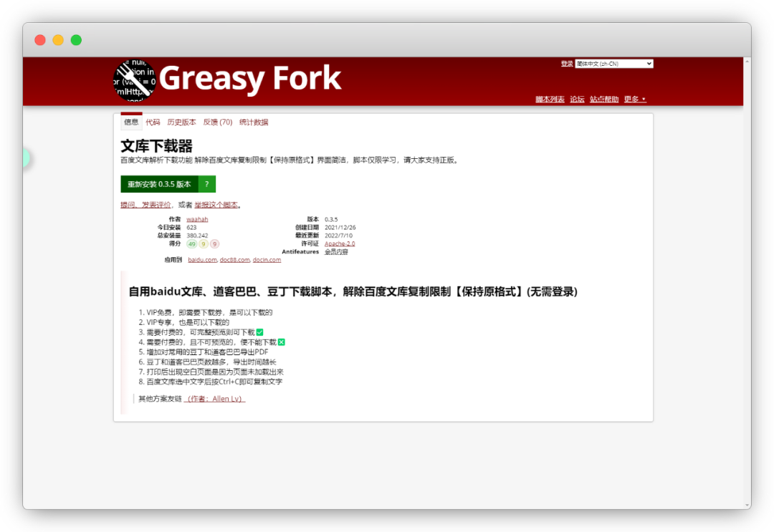Click the daily installs value 623
774x532 pixels.
pyautogui.click(x=191, y=227)
